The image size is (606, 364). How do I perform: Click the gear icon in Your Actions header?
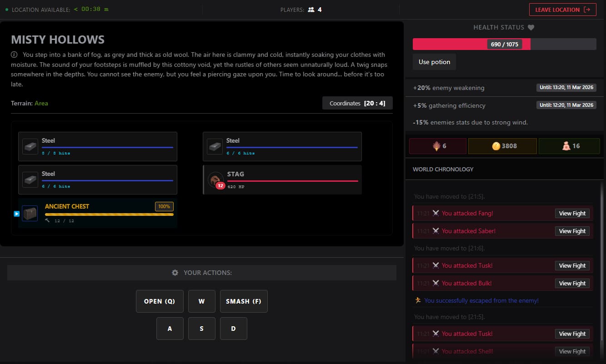pos(175,273)
